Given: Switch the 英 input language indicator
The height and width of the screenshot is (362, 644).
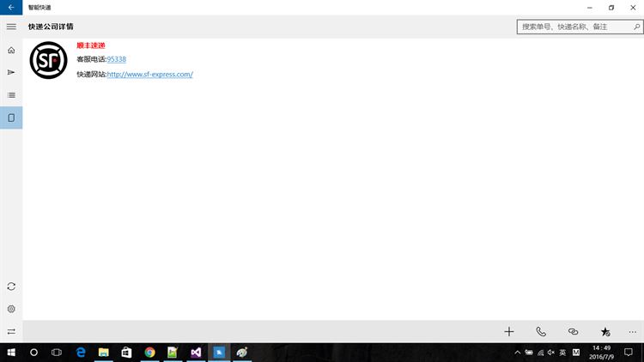Looking at the screenshot, I should [562, 353].
